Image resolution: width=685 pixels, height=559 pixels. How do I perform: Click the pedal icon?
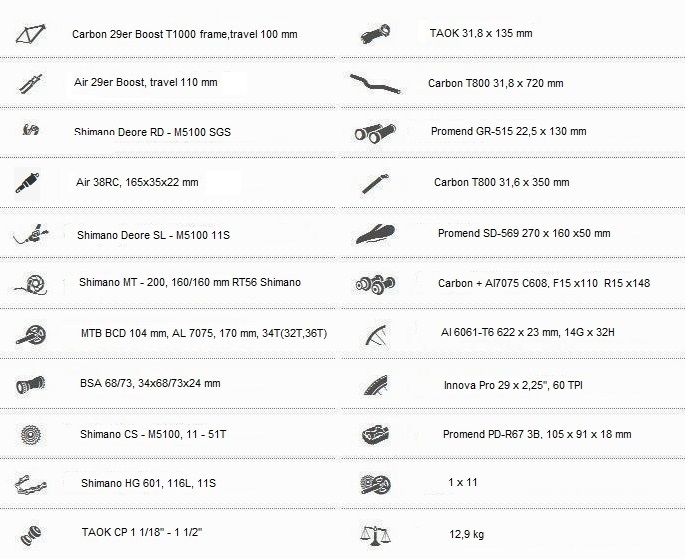click(375, 434)
